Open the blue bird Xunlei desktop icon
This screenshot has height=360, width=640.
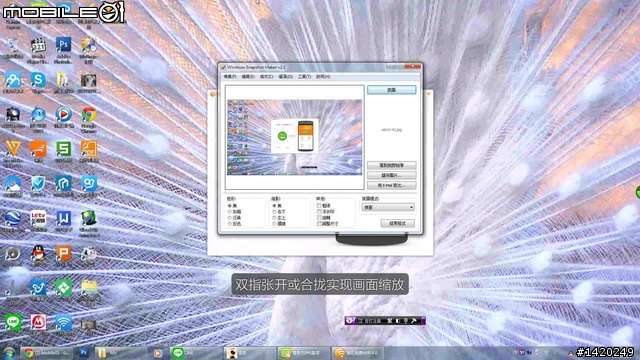(38, 288)
